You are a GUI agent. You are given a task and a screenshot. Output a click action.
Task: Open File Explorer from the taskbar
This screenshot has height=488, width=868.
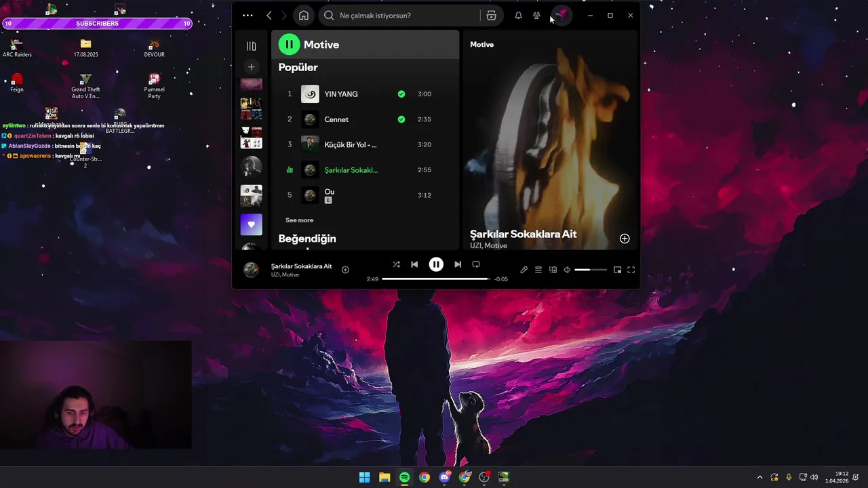(x=384, y=477)
